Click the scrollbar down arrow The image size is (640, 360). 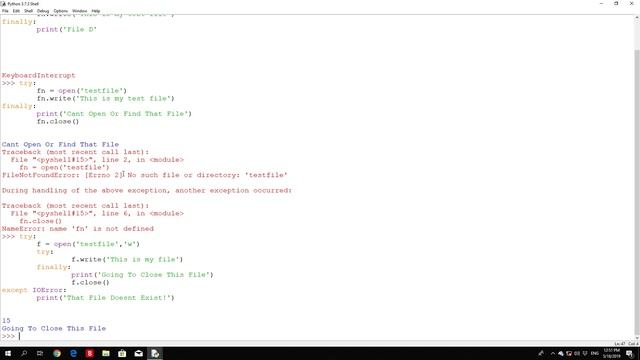coord(637,338)
